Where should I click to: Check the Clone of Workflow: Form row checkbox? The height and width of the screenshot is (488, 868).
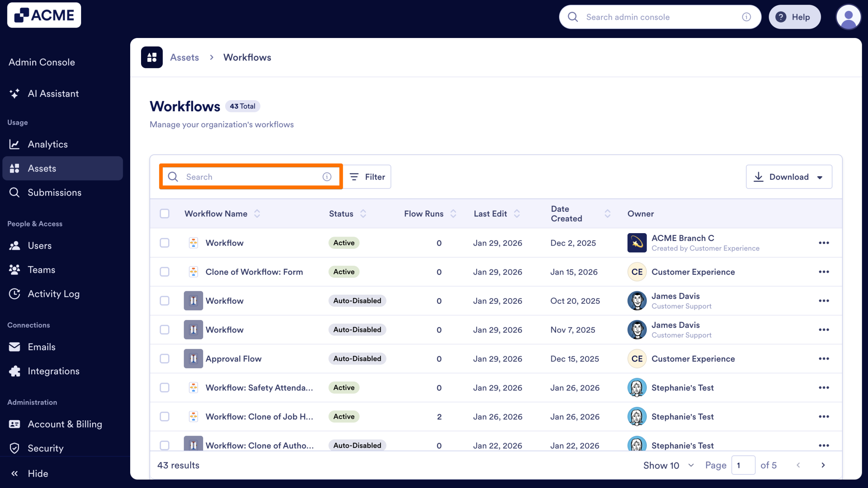165,271
